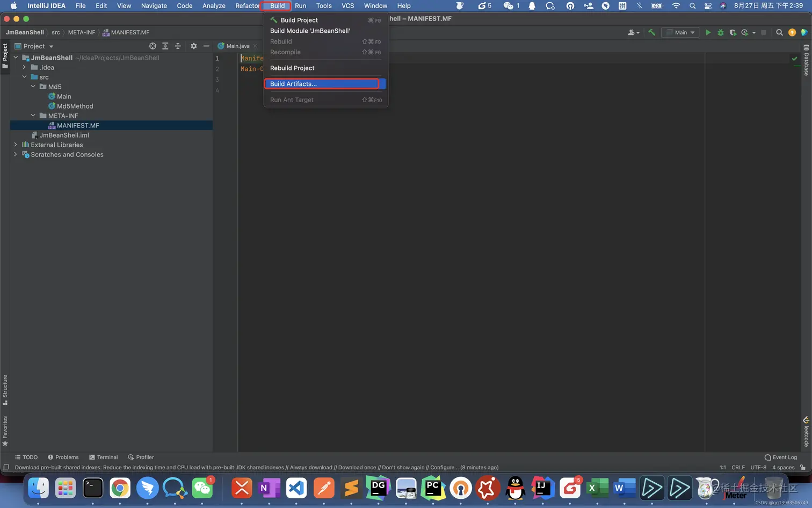Click the disabled Stop square icon in the toolbar
Viewport: 812px width, 508px height.
(x=764, y=32)
